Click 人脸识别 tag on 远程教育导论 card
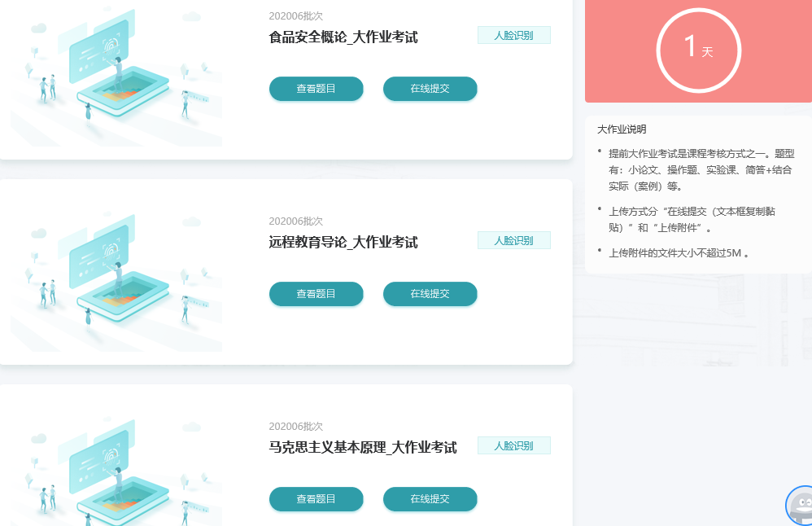The height and width of the screenshot is (526, 812). [x=513, y=240]
